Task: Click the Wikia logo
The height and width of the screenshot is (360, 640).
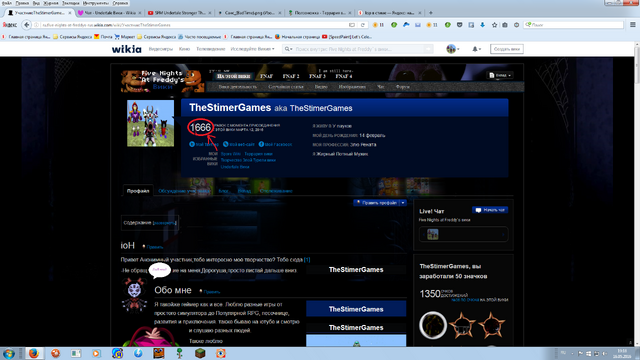Action: (127, 49)
